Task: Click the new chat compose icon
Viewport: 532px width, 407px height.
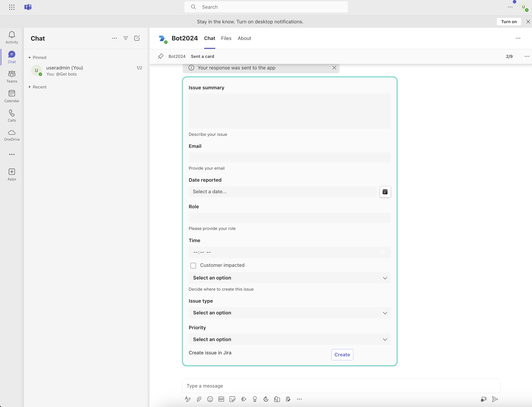Action: pyautogui.click(x=137, y=38)
